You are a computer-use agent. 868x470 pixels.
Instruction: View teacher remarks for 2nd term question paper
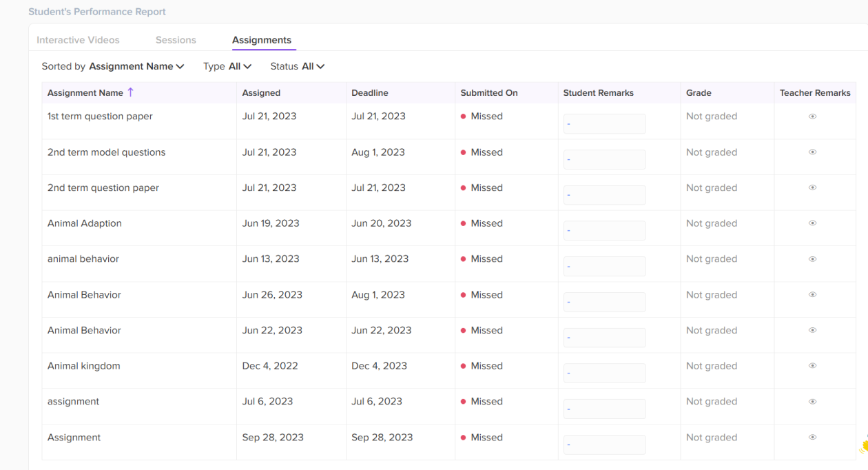(812, 187)
